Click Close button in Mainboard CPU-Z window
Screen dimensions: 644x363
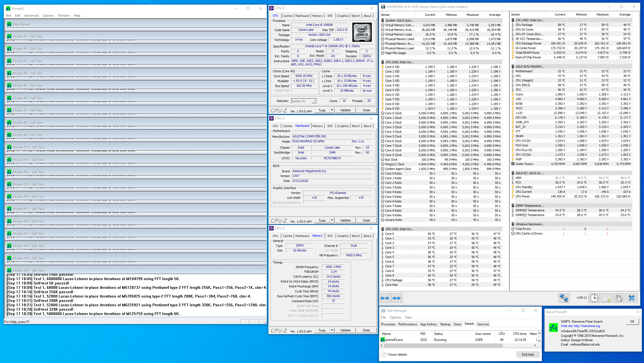pyautogui.click(x=366, y=220)
